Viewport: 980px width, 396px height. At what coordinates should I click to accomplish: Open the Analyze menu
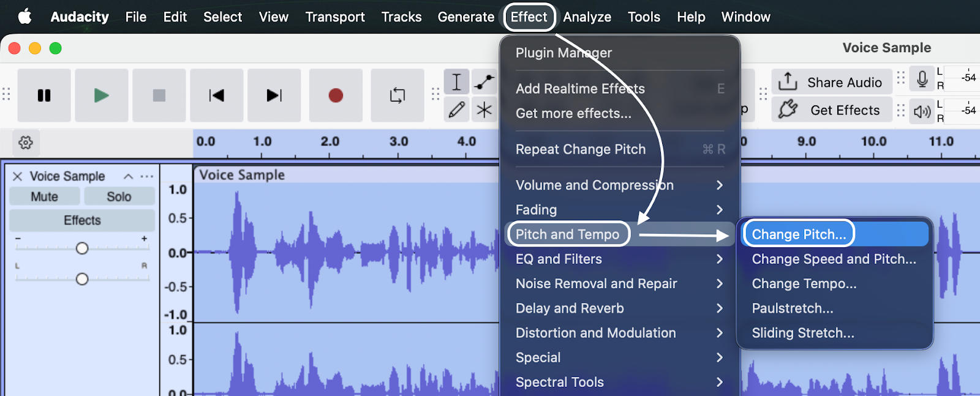point(587,17)
